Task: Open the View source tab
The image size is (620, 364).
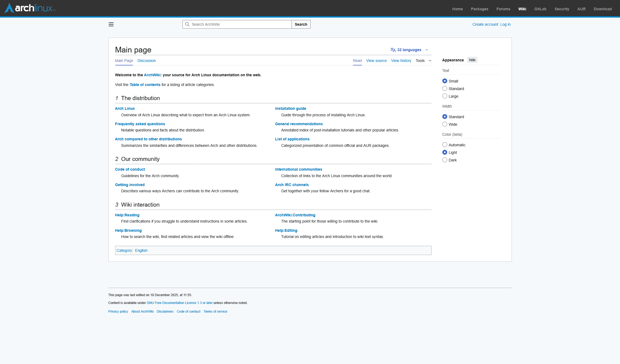Action: point(376,61)
